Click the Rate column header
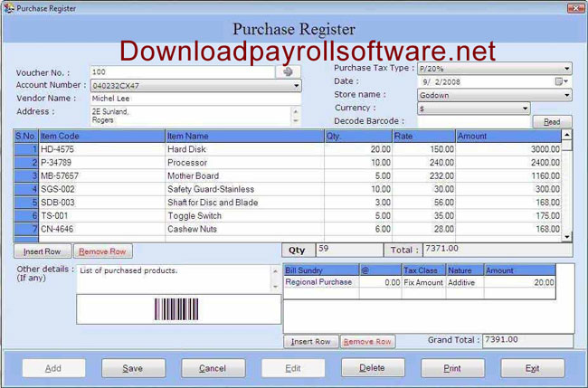Image resolution: width=588 pixels, height=388 pixels. (423, 136)
